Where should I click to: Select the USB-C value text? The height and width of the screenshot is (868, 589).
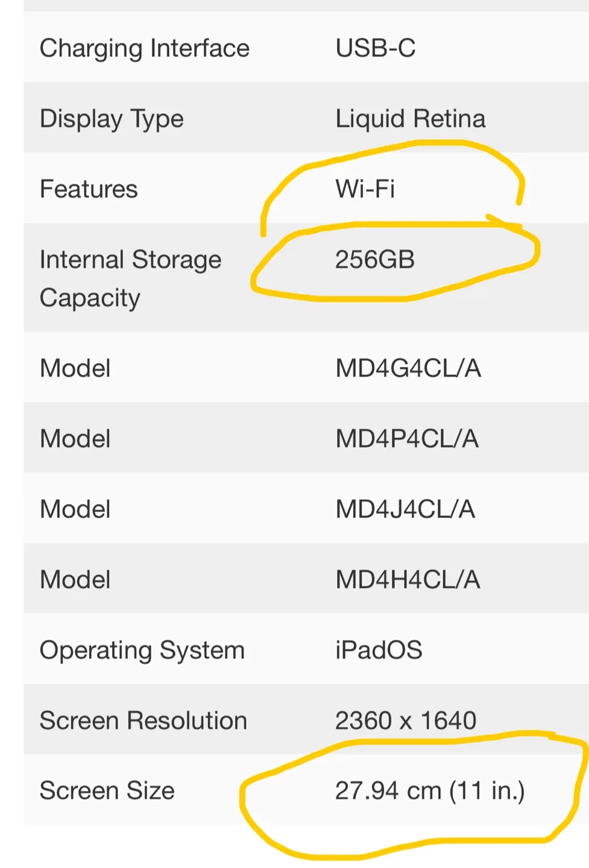[x=375, y=48]
